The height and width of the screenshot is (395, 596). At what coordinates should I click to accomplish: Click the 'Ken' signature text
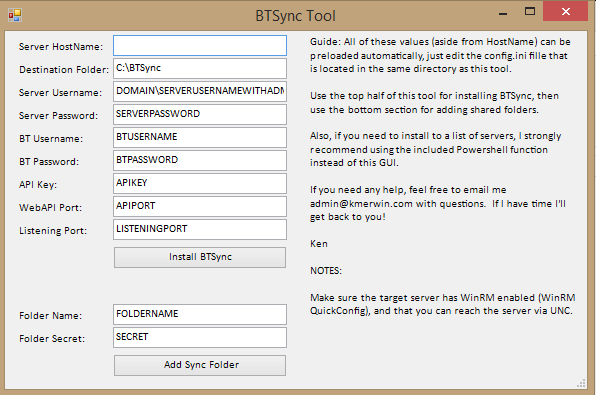(319, 244)
